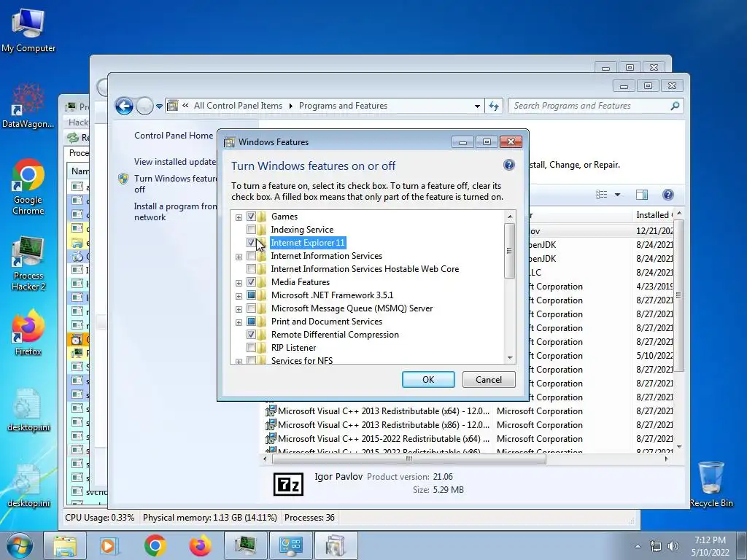Show hidden tray icons arrow

638,546
